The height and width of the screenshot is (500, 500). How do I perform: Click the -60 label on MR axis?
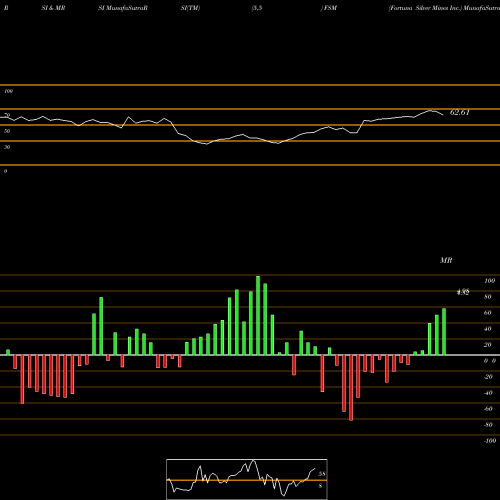[x=488, y=409]
